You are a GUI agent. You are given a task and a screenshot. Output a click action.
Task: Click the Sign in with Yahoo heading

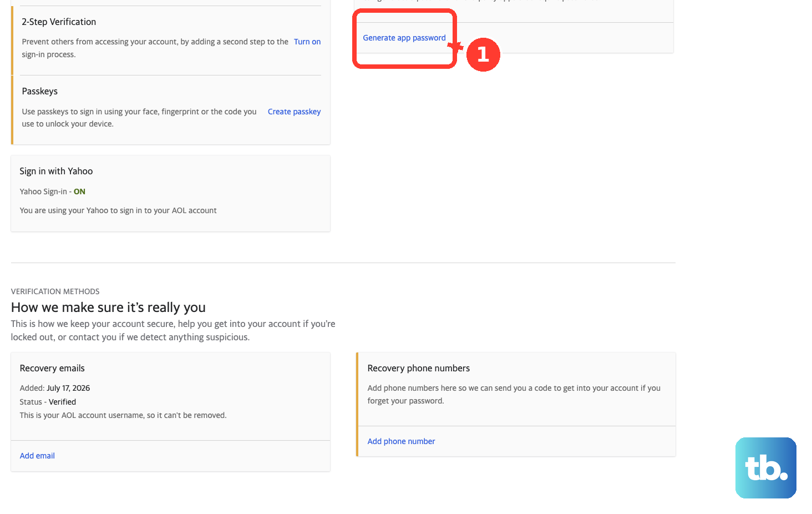(x=56, y=171)
